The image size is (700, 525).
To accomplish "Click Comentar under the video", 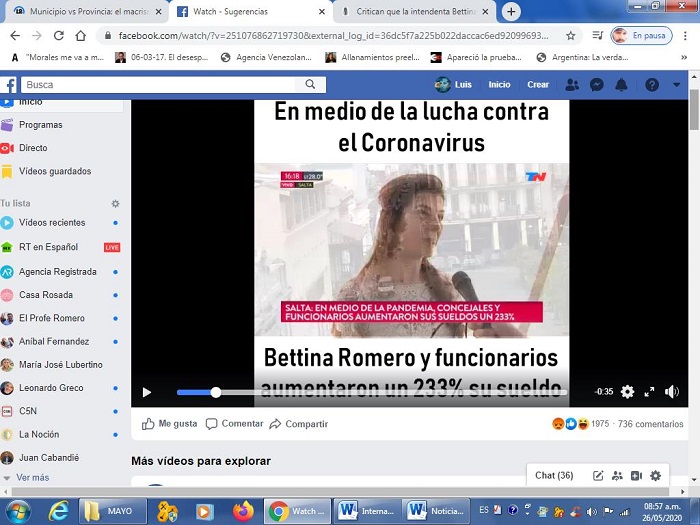I will [x=234, y=424].
